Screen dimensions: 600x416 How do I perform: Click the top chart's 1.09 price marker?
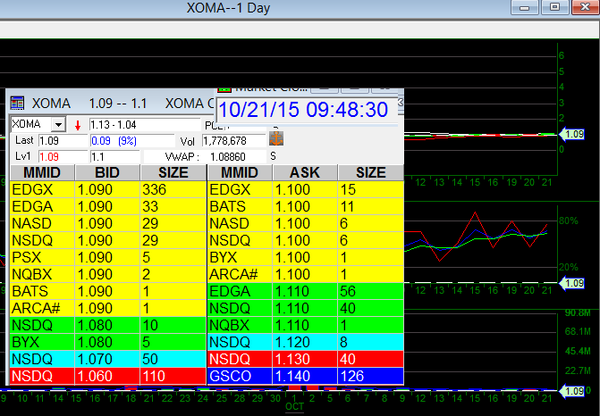coord(574,133)
